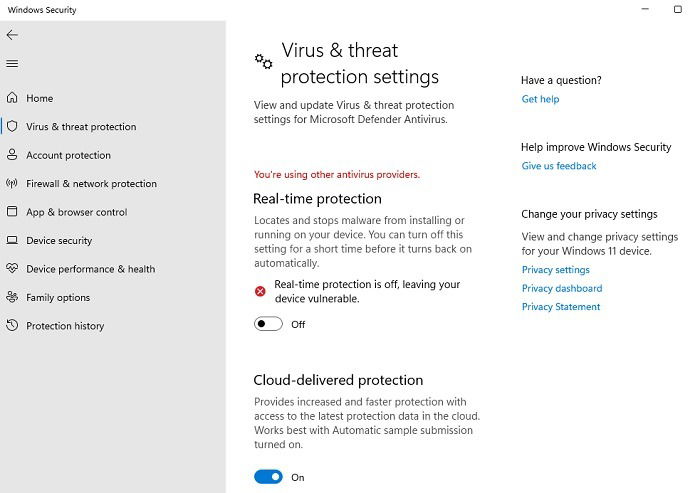Click the Get help link
The height and width of the screenshot is (493, 700).
[540, 99]
